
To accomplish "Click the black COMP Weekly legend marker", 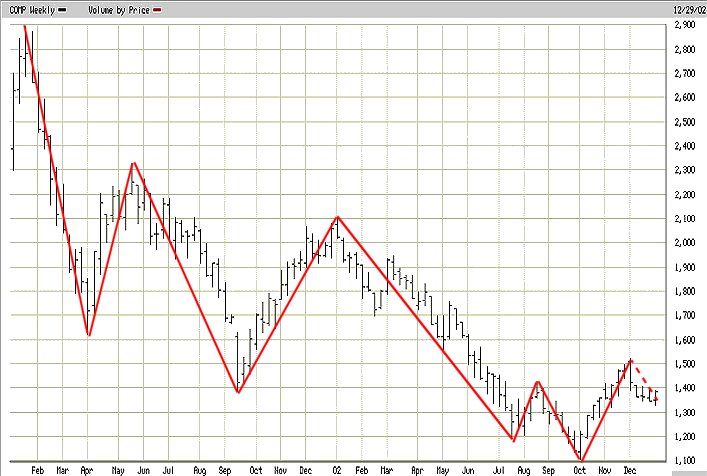I will coord(63,10).
